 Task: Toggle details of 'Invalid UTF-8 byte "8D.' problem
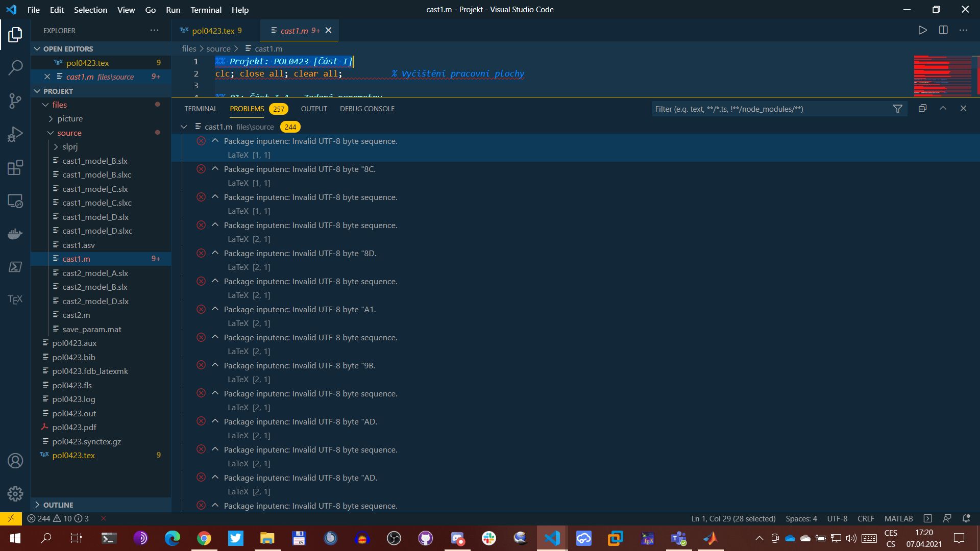coord(215,253)
